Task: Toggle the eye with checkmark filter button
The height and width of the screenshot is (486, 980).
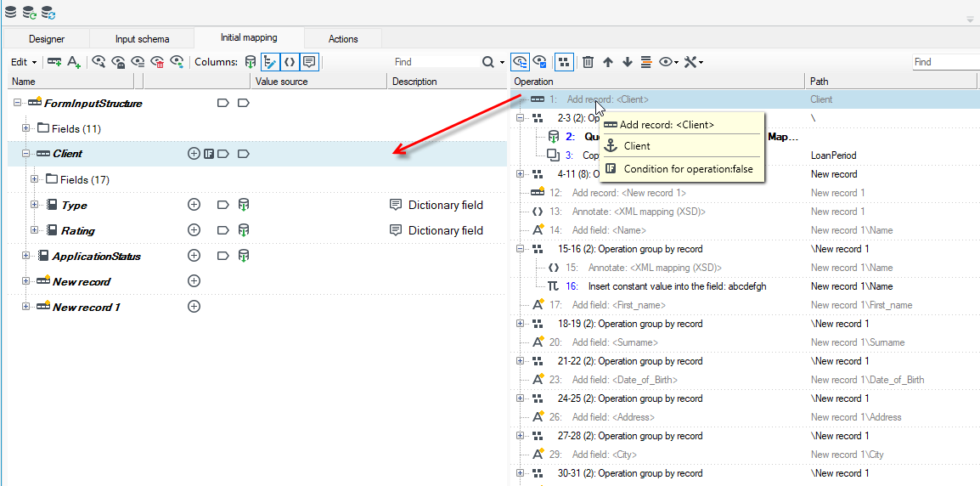Action: 540,62
